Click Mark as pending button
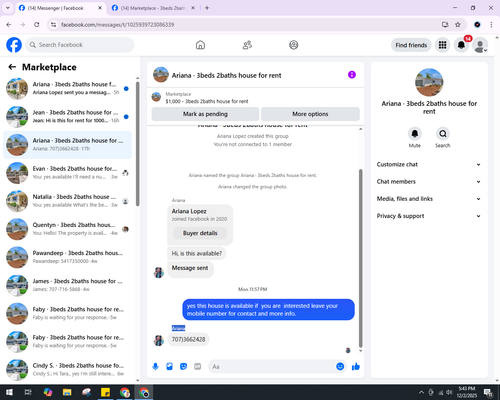This screenshot has width=500, height=400. click(x=205, y=114)
